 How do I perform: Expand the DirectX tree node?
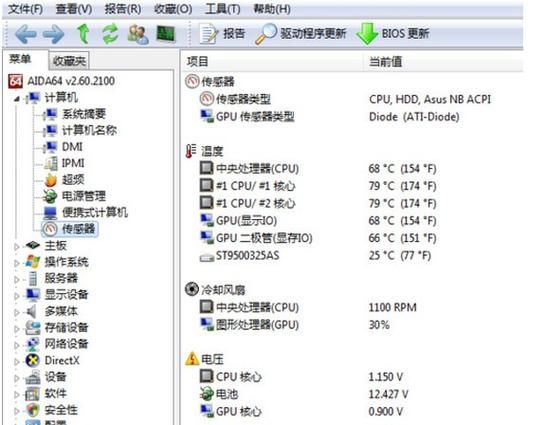(16, 361)
